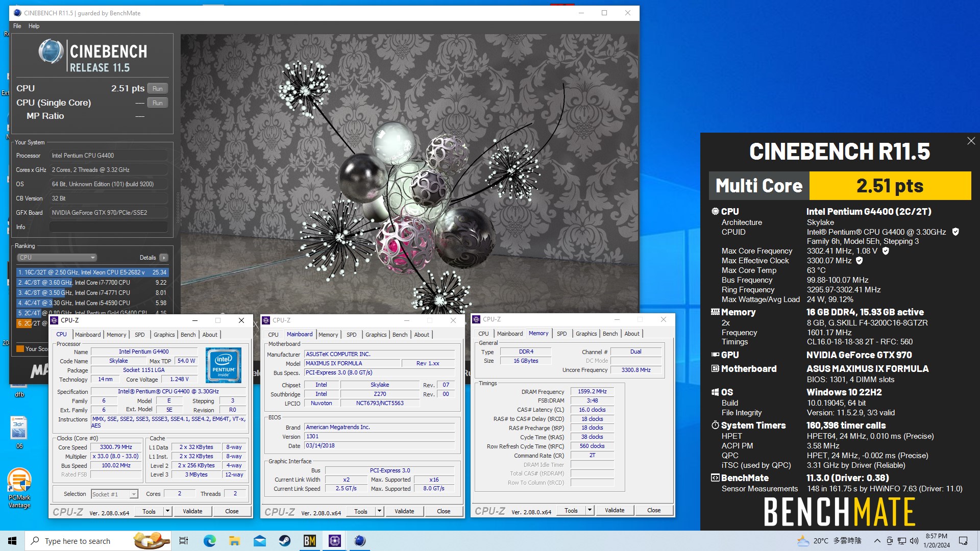Viewport: 980px width, 551px height.
Task: Click Validate in Memory CPU-Z window
Action: click(615, 510)
